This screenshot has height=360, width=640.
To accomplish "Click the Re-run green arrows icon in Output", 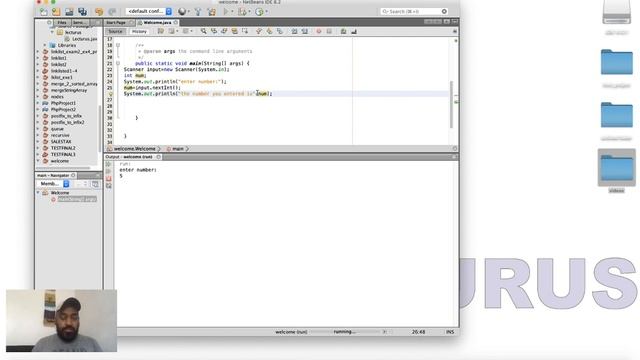I will (x=109, y=164).
